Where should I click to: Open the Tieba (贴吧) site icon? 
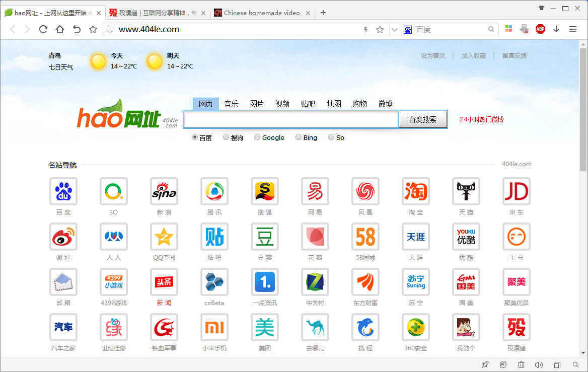click(x=214, y=237)
